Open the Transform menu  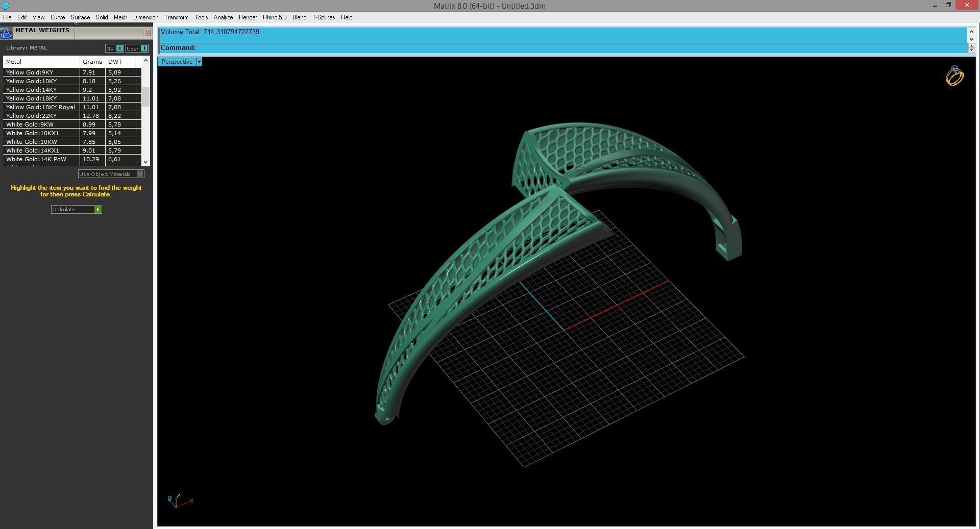(176, 17)
